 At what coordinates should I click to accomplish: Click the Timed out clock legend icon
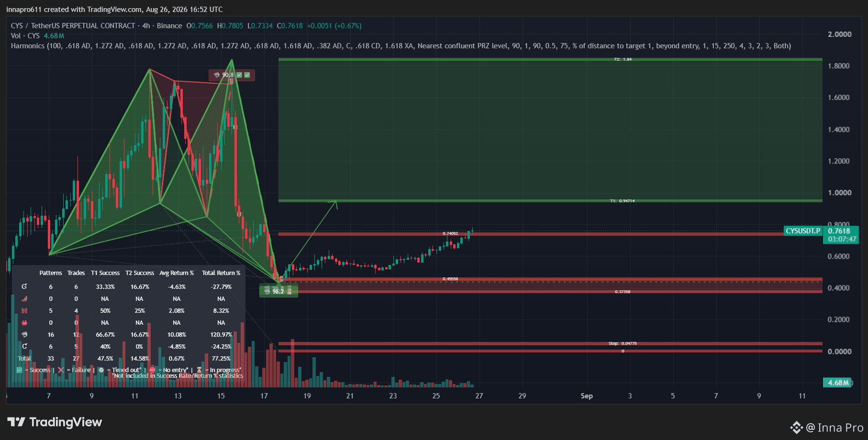(x=101, y=370)
